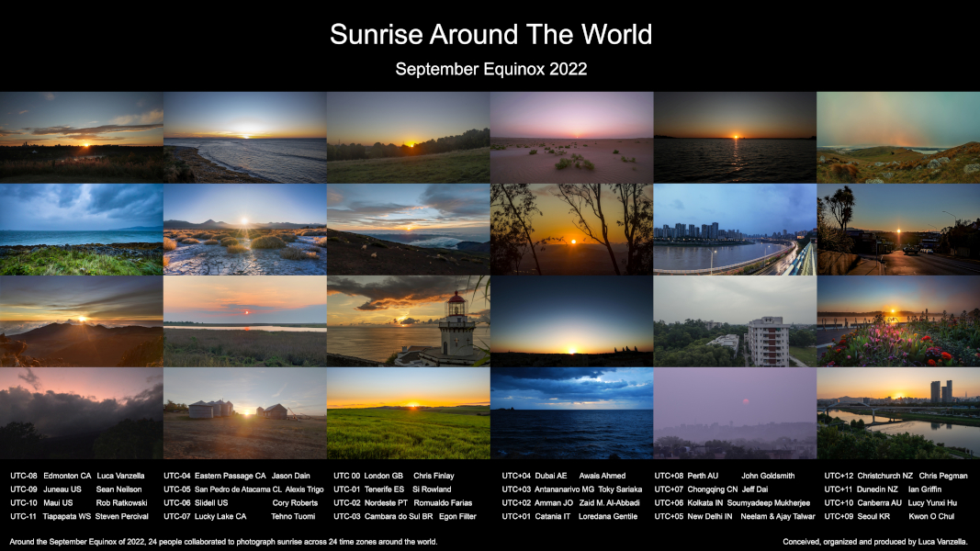Image resolution: width=980 pixels, height=551 pixels.
Task: Select the pink desert dunes photo
Action: click(x=571, y=138)
